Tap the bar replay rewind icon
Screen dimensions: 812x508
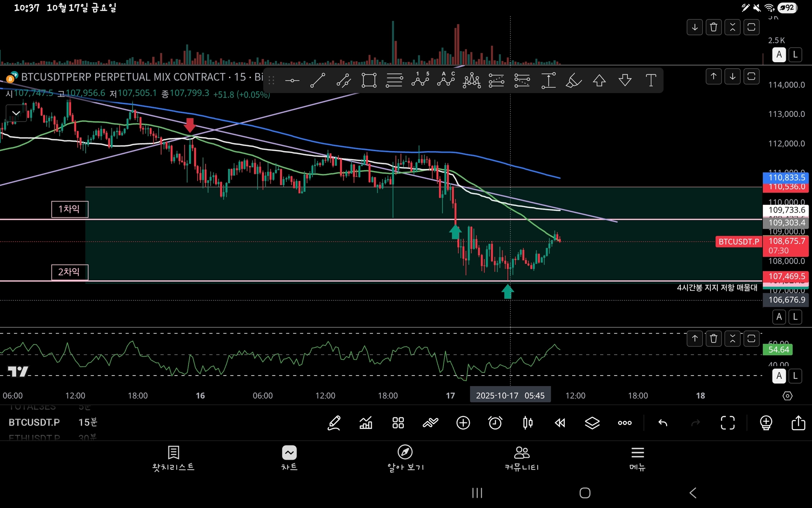[560, 422]
